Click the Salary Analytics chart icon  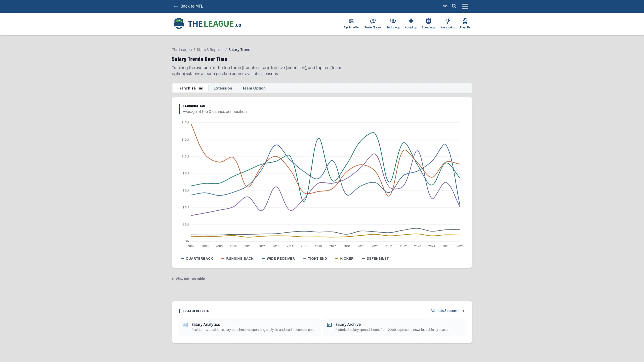pos(185,325)
